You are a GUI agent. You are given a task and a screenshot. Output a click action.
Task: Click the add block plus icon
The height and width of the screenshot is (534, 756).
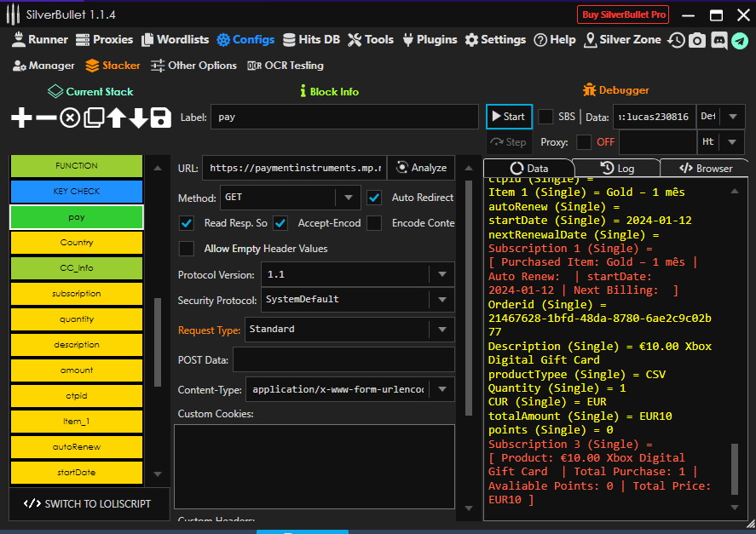[21, 118]
